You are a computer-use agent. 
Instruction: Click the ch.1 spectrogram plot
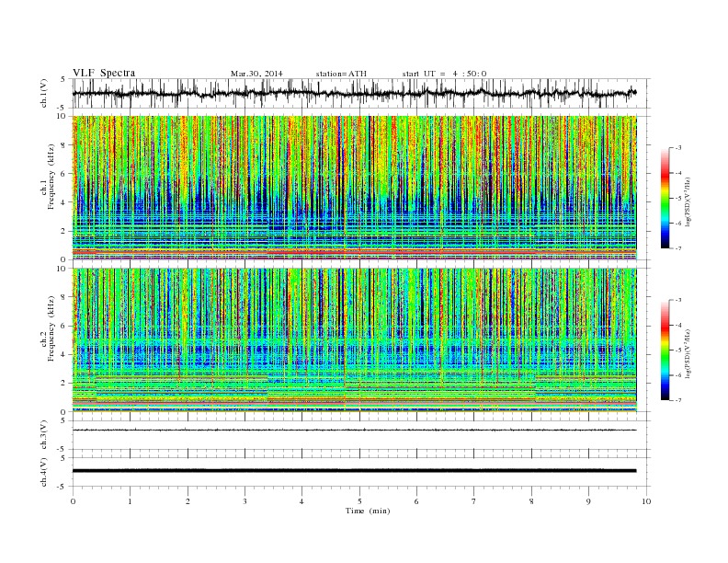point(354,188)
